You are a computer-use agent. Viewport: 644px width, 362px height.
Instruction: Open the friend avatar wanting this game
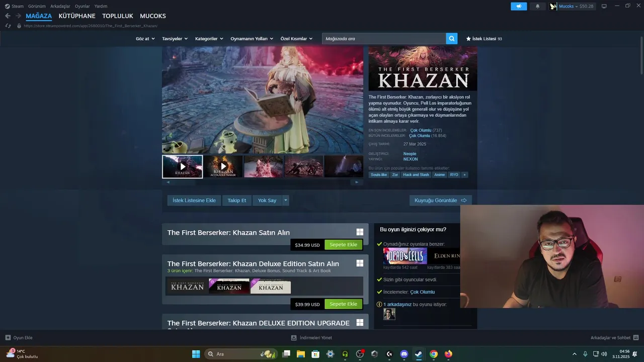(389, 314)
